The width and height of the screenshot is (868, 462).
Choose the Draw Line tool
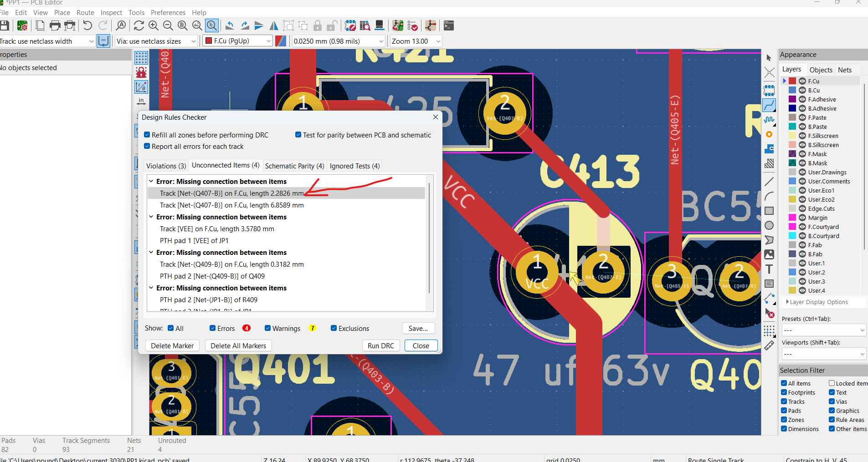tap(769, 182)
